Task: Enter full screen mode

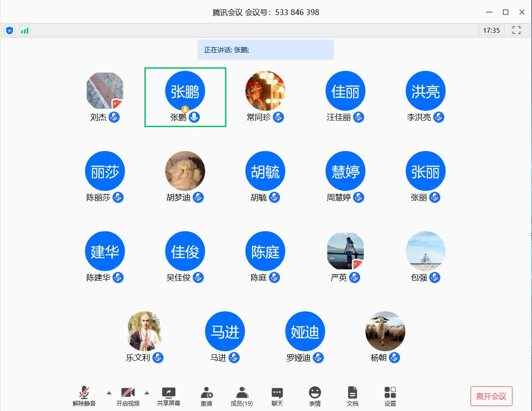Action: 516,31
